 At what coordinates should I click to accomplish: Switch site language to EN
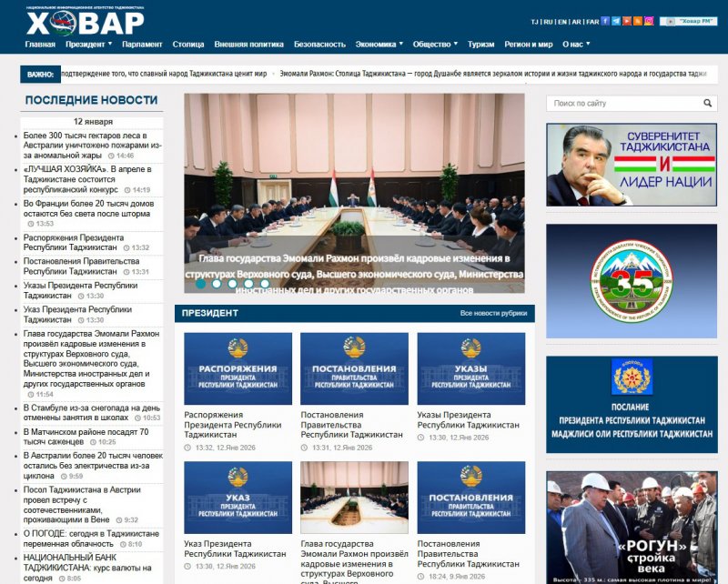[x=562, y=21]
